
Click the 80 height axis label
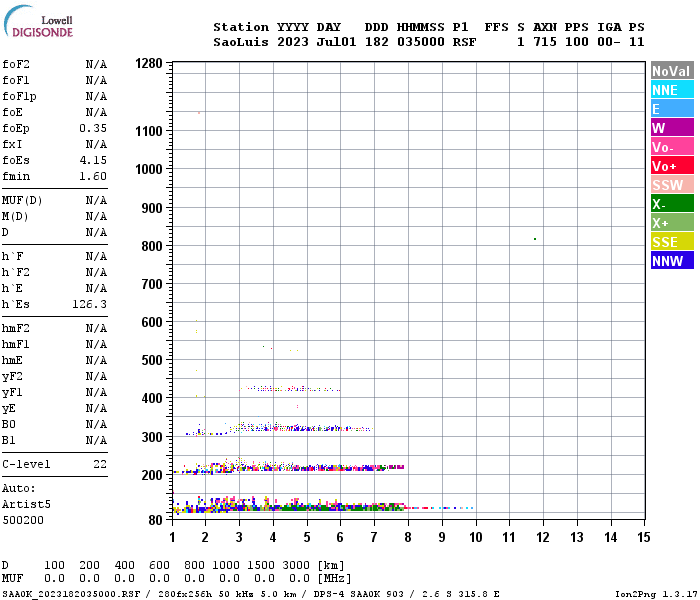[x=156, y=520]
